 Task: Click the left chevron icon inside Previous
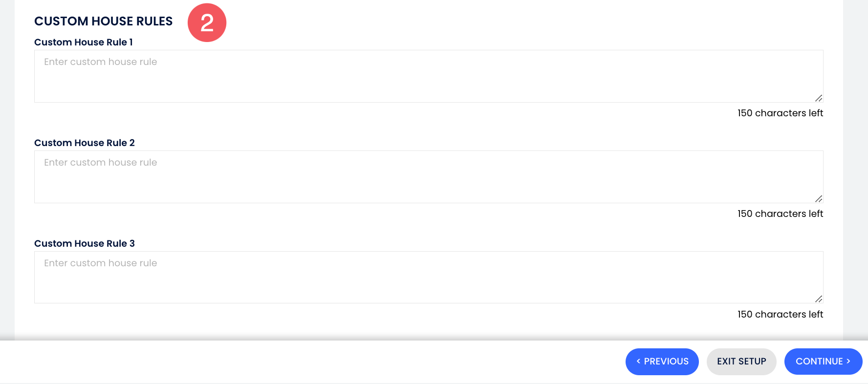pyautogui.click(x=638, y=361)
